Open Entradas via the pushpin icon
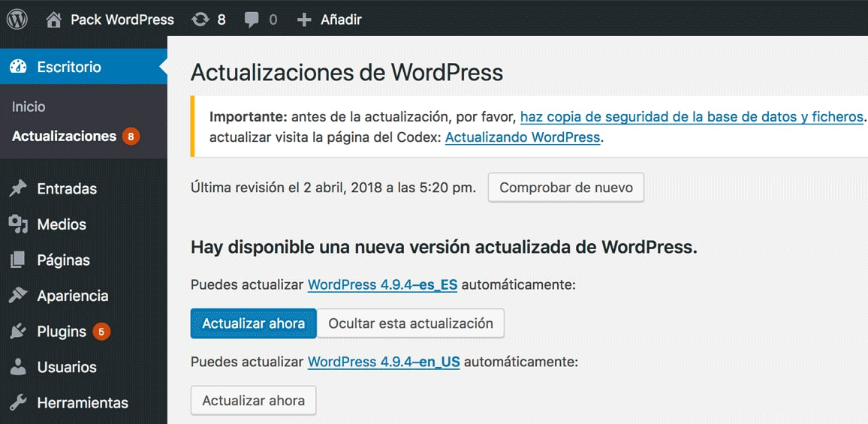 (x=18, y=188)
